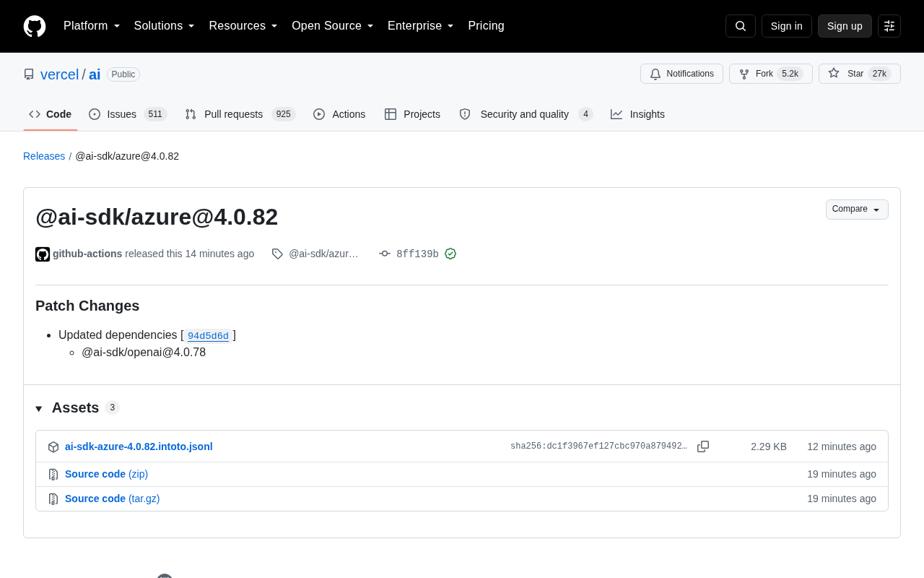Open the search magnifier button

[741, 26]
